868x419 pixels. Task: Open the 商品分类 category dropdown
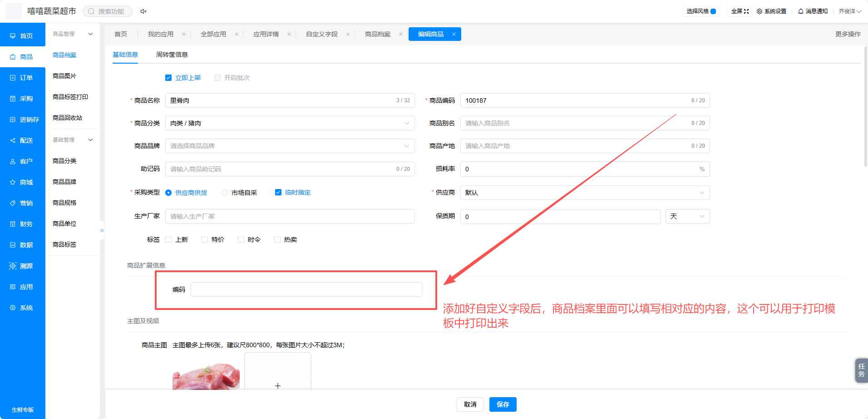(290, 123)
